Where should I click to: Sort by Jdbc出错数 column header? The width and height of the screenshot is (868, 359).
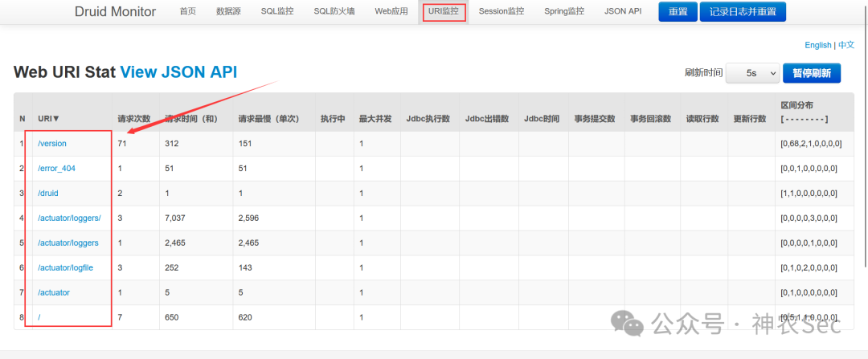pyautogui.click(x=486, y=118)
